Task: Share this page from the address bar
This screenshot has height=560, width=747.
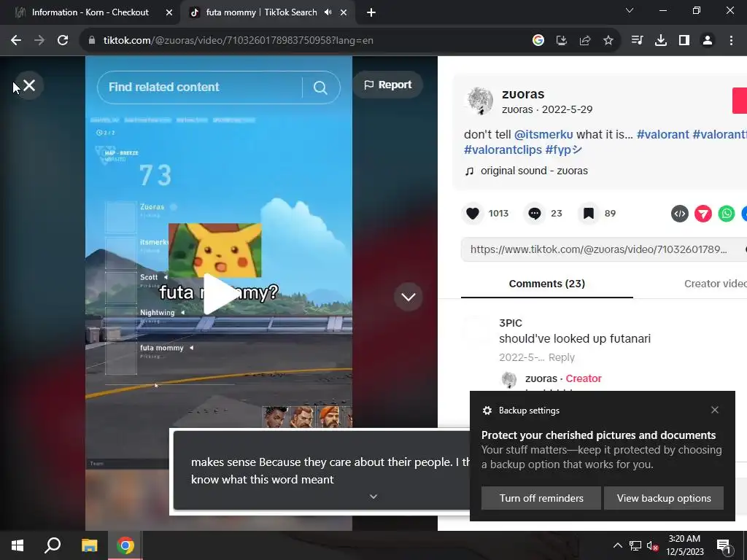Action: (x=585, y=41)
